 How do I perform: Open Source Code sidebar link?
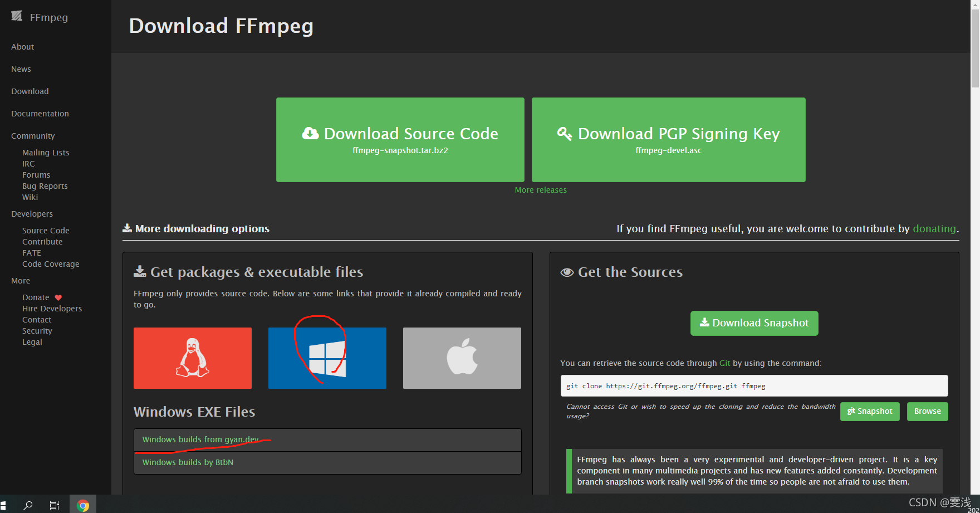[x=46, y=231]
